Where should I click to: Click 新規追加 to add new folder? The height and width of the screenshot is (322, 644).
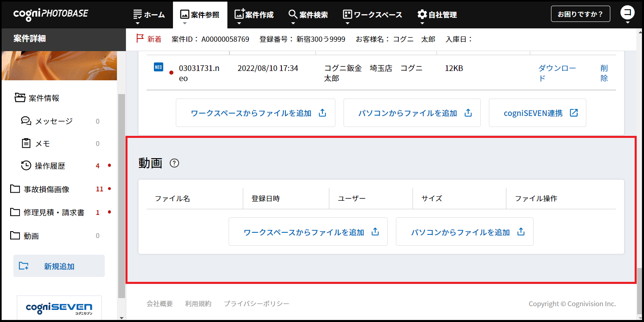coord(59,266)
